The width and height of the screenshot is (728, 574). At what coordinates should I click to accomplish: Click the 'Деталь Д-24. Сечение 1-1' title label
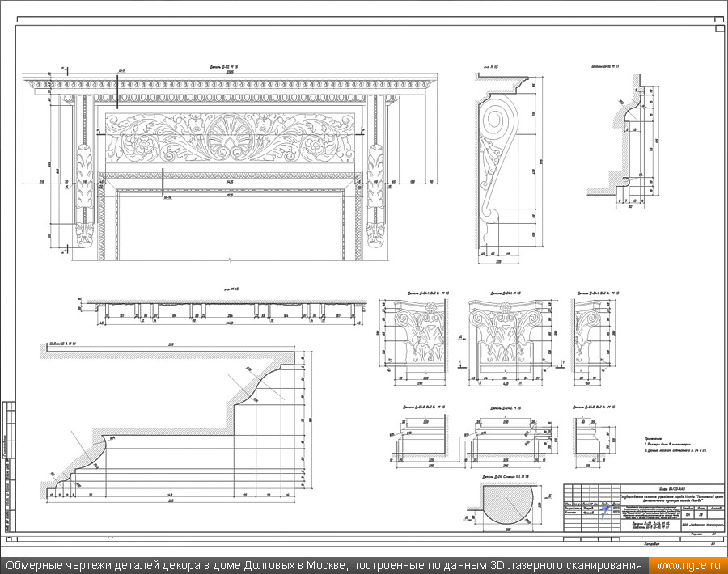tap(506, 476)
